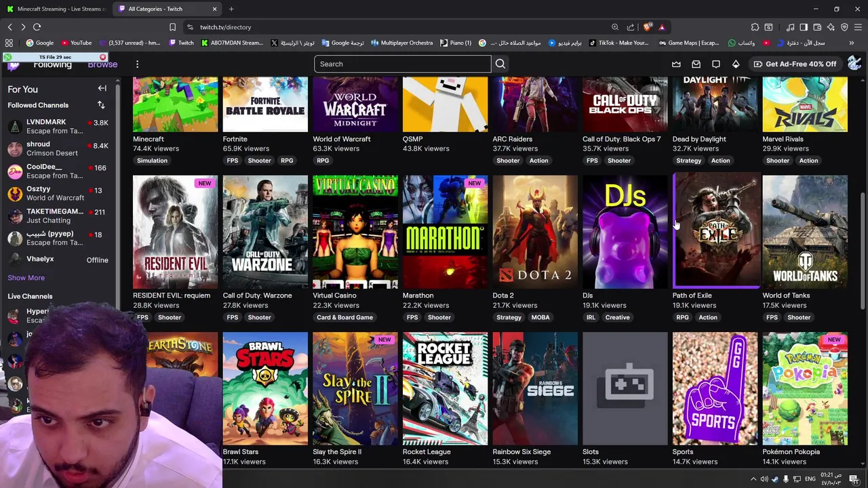The width and height of the screenshot is (868, 488).
Task: Show more bookmarks chevron
Action: click(x=852, y=43)
